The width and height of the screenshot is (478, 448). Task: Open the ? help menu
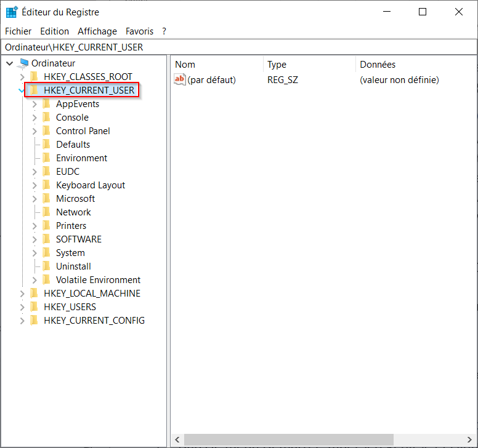pyautogui.click(x=164, y=31)
